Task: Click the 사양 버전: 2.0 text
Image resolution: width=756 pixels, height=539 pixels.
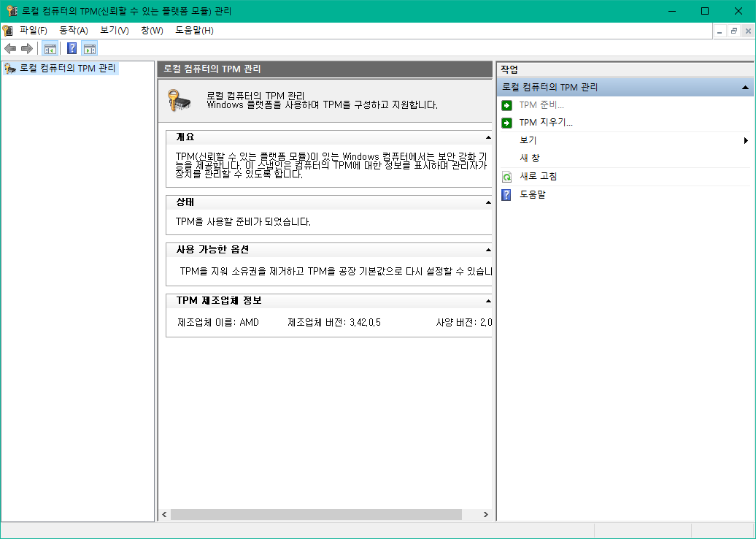Action: [x=464, y=322]
